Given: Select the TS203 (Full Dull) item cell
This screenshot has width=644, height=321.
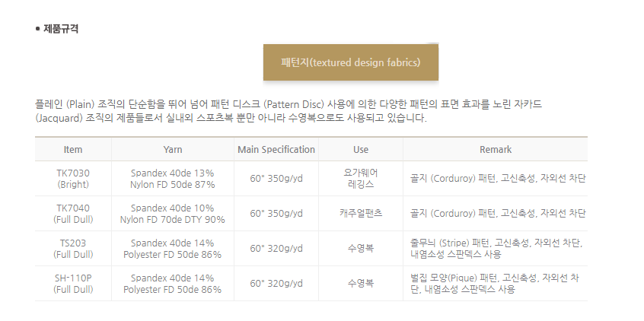Looking at the screenshot, I should pyautogui.click(x=73, y=248).
